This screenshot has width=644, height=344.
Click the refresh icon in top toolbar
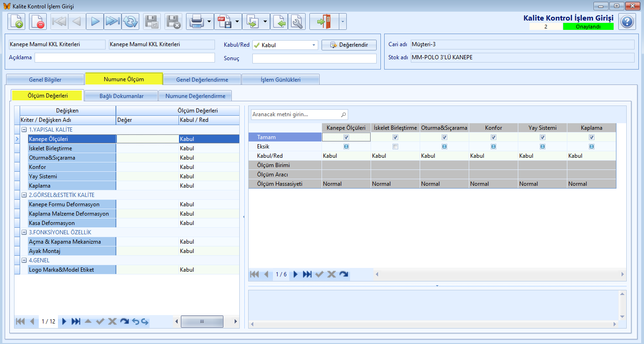click(130, 21)
